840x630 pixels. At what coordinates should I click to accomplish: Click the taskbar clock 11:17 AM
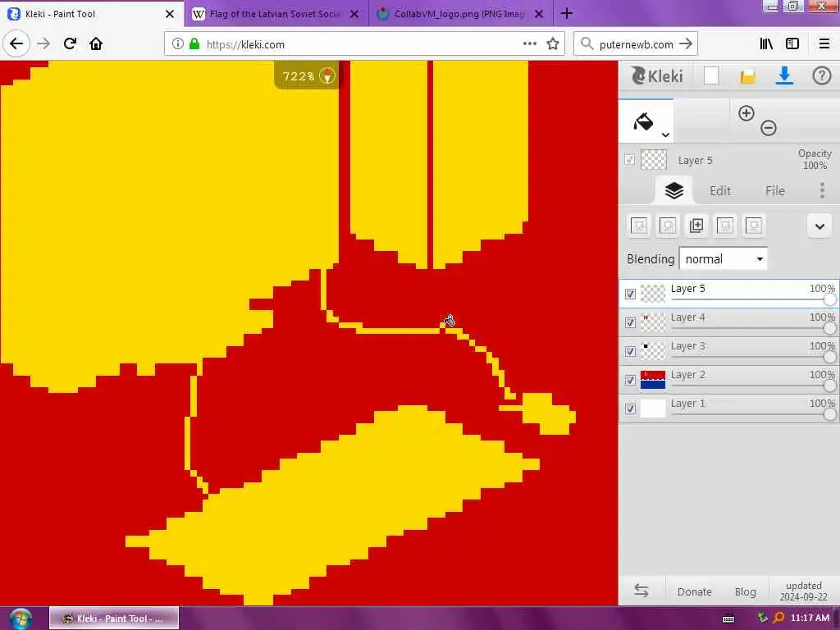pos(810,618)
